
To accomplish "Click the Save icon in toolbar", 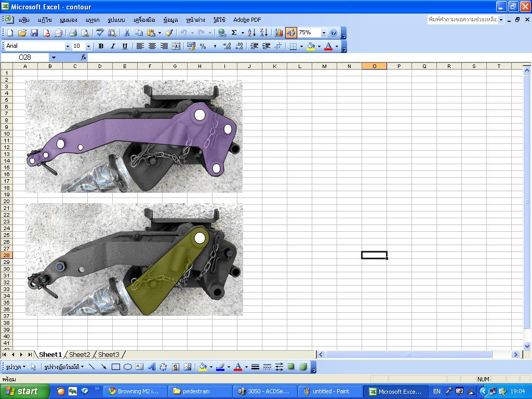I will click(x=34, y=33).
